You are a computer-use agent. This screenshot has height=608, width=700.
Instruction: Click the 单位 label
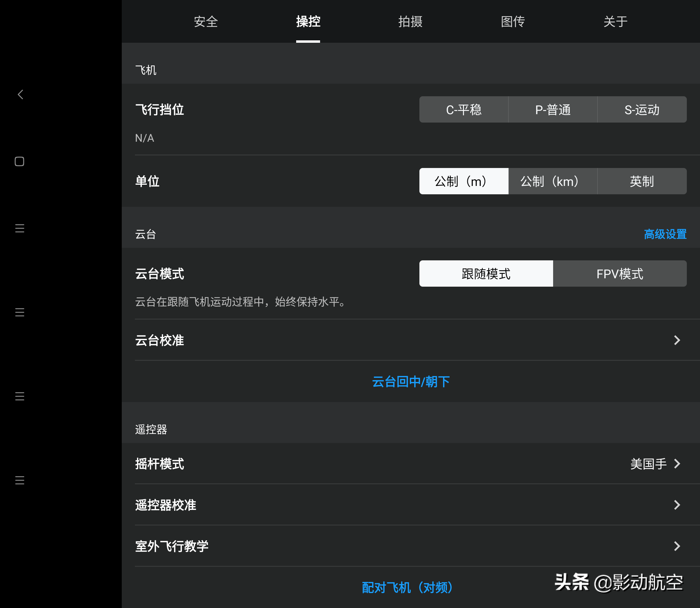coord(147,181)
